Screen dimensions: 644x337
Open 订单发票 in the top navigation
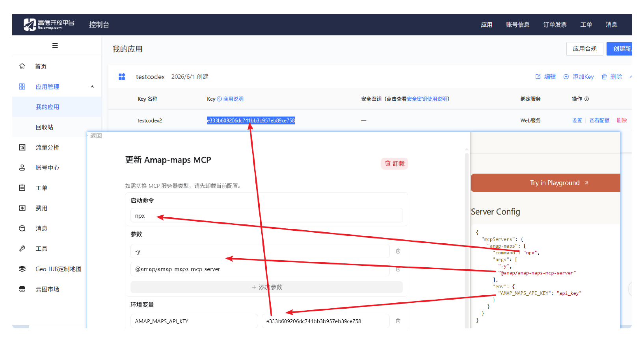tap(555, 24)
